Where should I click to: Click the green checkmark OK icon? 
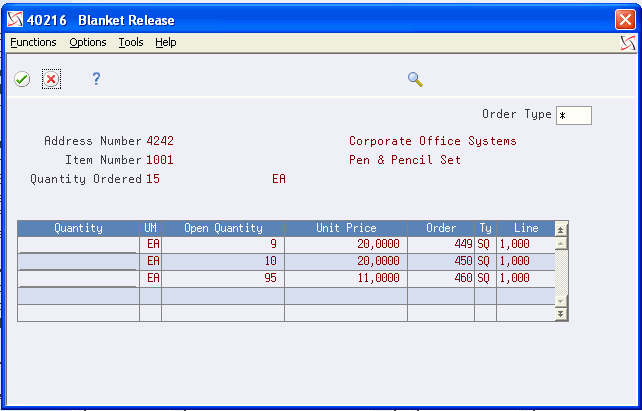[22, 79]
